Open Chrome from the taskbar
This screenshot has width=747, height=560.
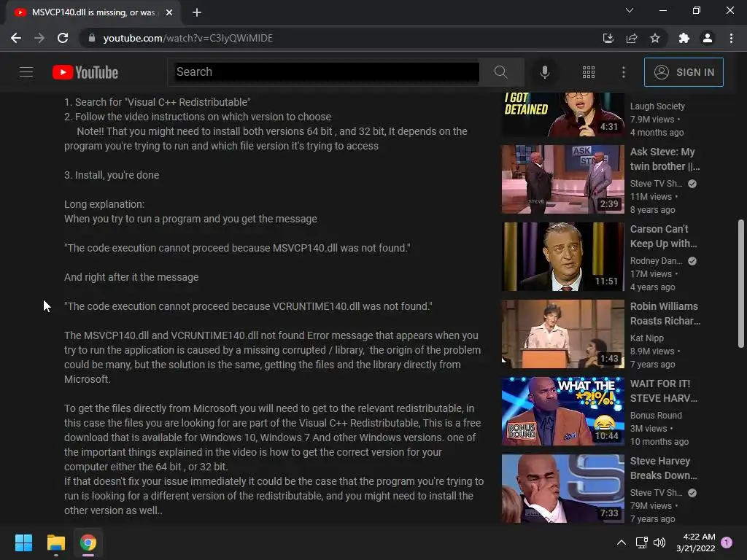(88, 542)
